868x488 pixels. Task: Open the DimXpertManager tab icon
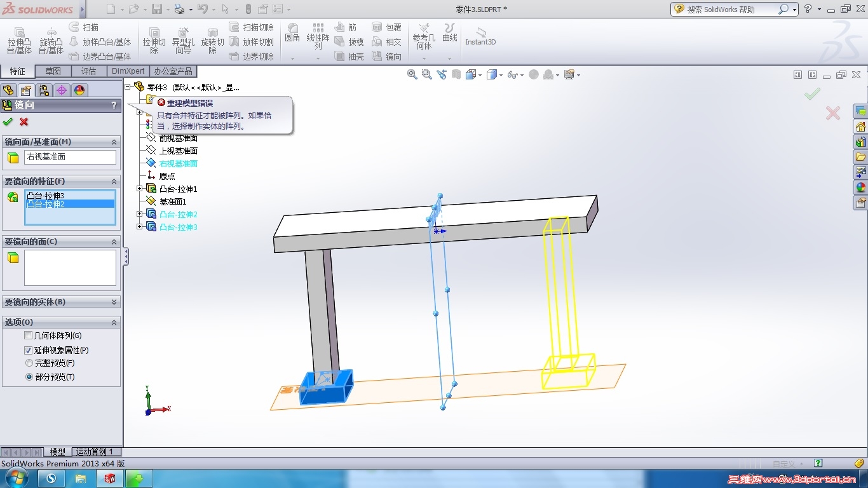coord(62,90)
